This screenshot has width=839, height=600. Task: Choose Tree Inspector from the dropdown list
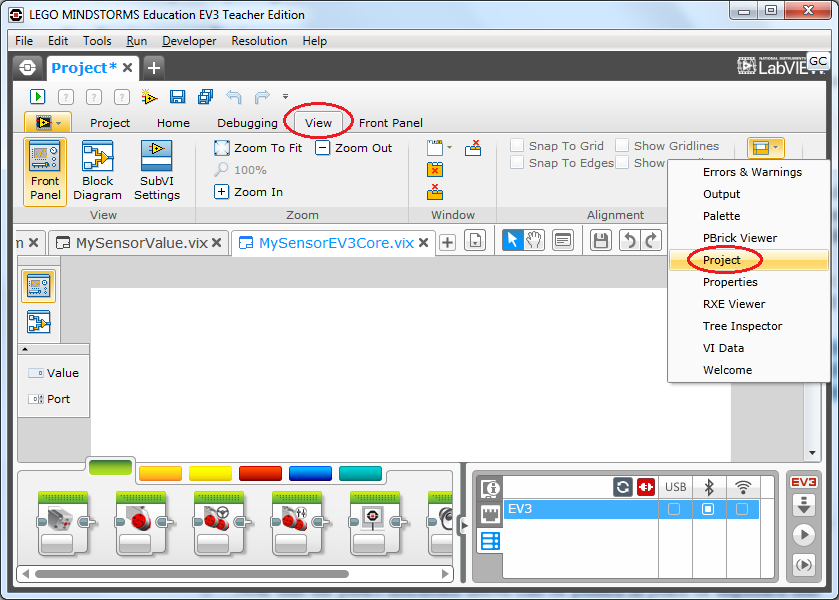(x=749, y=326)
